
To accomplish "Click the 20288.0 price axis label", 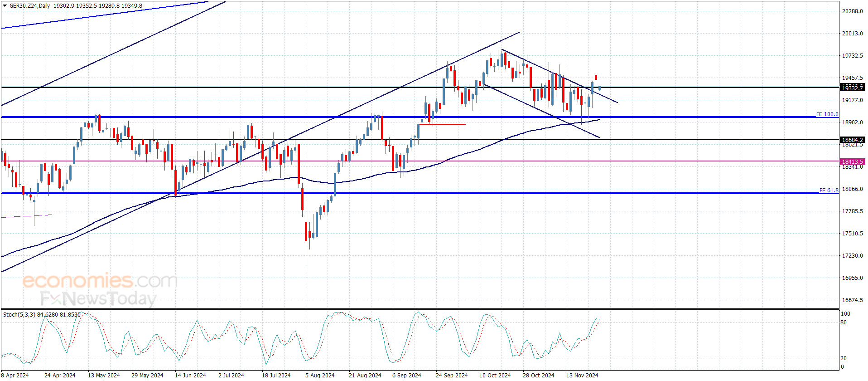I will point(852,11).
